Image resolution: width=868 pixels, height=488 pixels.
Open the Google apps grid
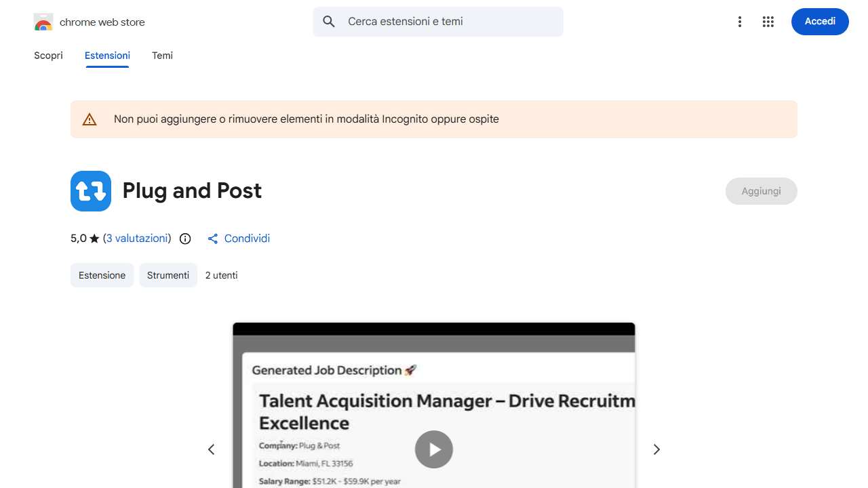[x=768, y=22]
